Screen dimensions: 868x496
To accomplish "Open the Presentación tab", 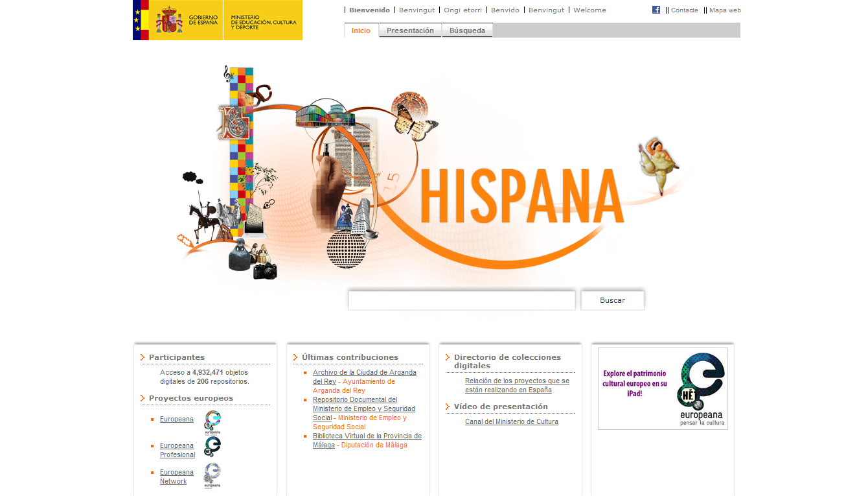I will coord(410,30).
